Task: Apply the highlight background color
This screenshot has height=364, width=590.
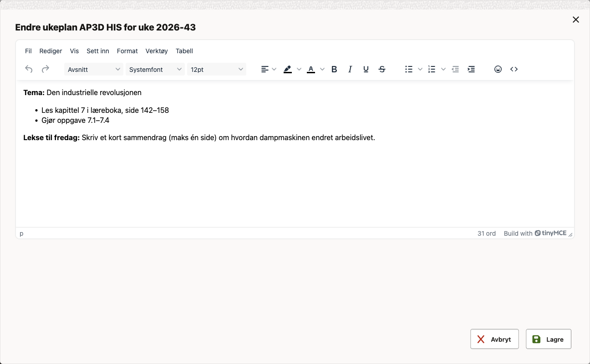Action: pos(287,69)
